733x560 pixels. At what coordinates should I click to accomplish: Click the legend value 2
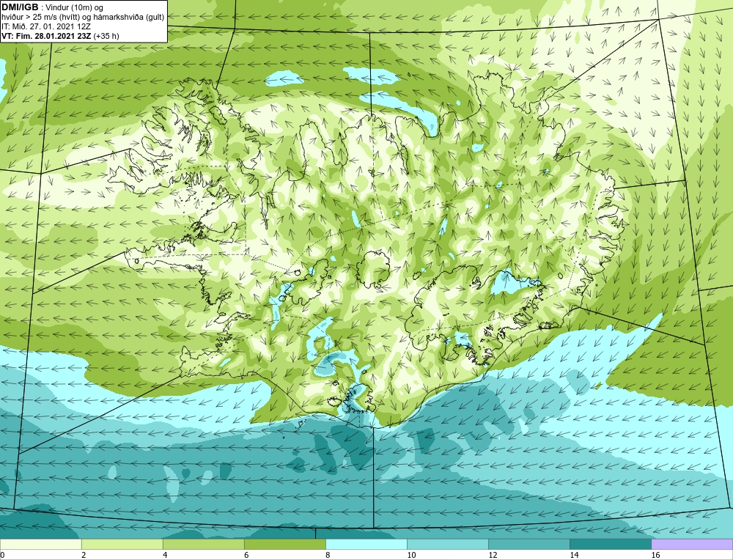click(x=84, y=555)
